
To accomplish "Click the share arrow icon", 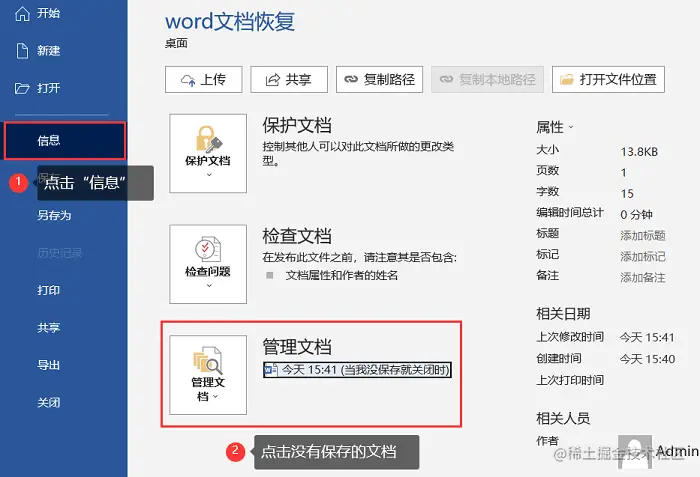I will [x=273, y=80].
